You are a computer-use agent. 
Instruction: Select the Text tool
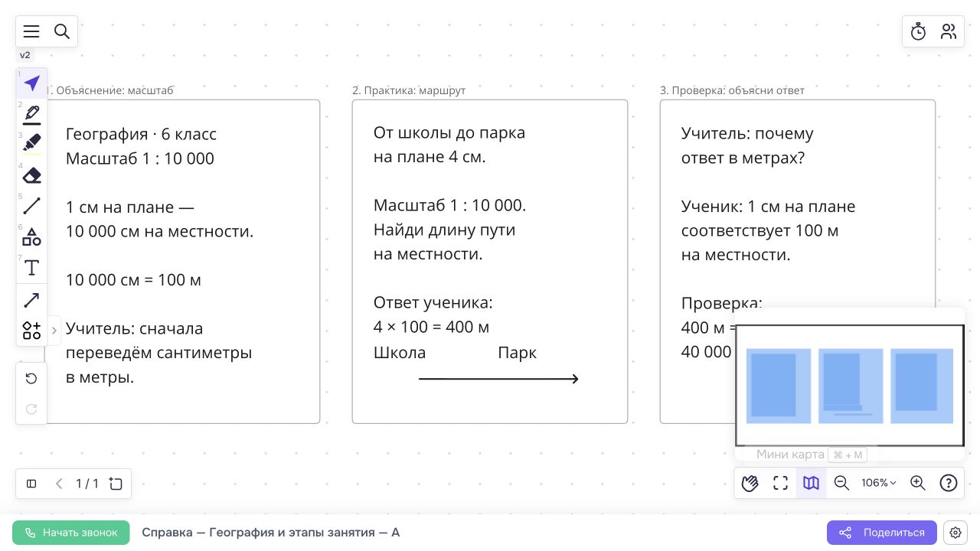pos(31,268)
